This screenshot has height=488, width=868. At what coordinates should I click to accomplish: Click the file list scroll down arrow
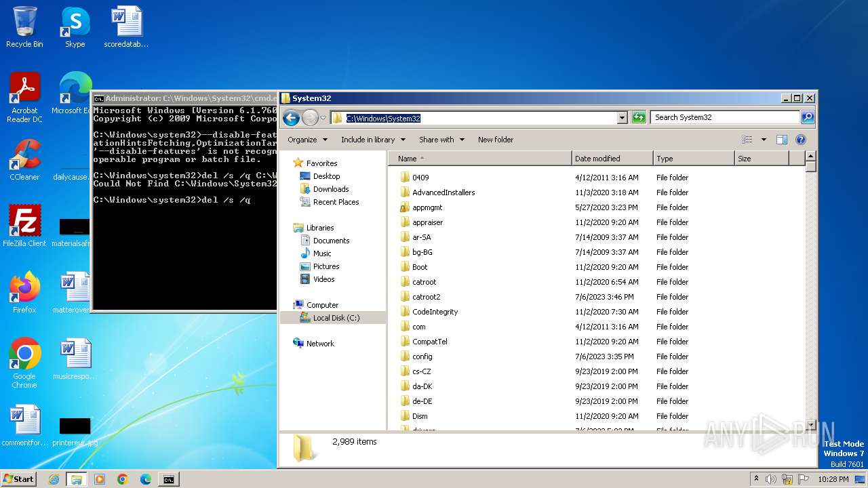(x=810, y=426)
